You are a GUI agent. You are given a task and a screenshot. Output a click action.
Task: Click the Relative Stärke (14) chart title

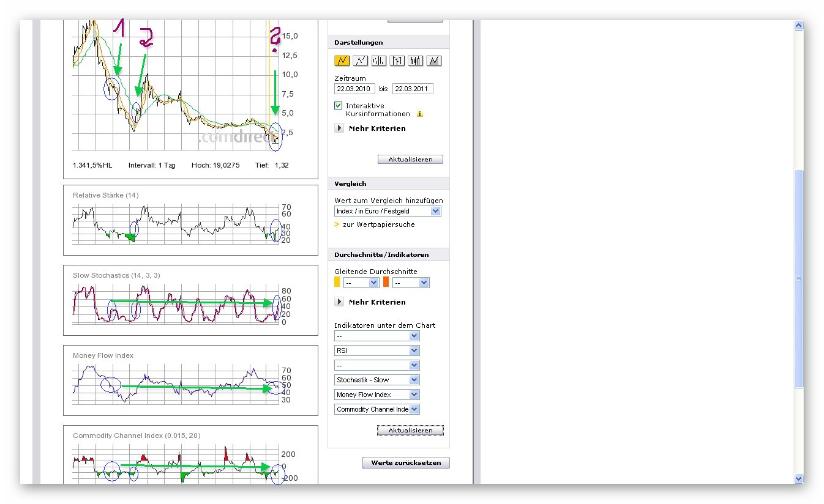click(x=106, y=195)
